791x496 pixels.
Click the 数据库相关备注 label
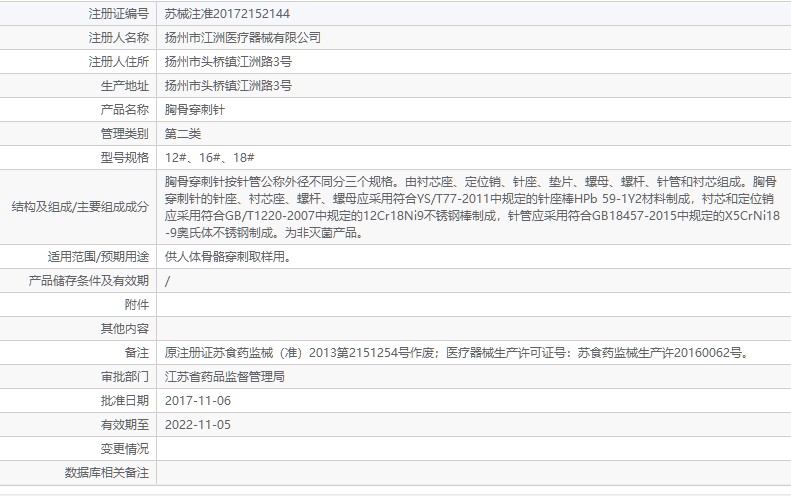(x=107, y=473)
